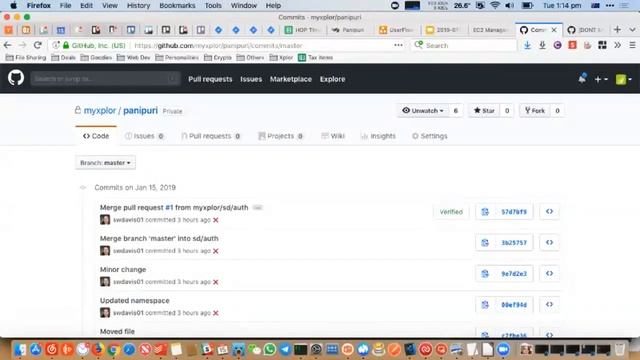Open Verified signature badge
This screenshot has width=640, height=360.
(451, 212)
